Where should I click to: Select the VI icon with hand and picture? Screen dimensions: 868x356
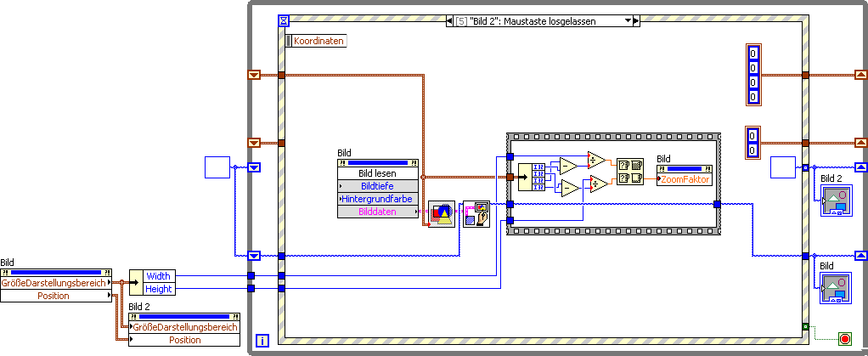pos(476,214)
